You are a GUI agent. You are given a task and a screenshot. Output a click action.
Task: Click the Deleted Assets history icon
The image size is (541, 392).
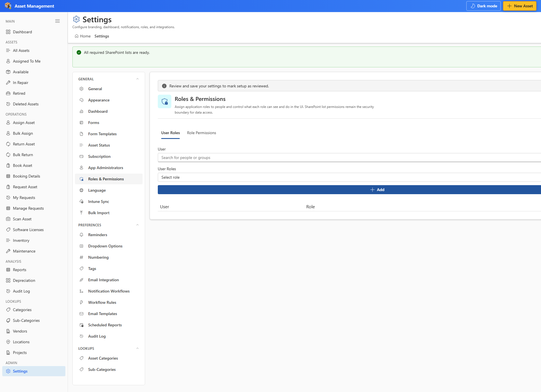point(8,104)
